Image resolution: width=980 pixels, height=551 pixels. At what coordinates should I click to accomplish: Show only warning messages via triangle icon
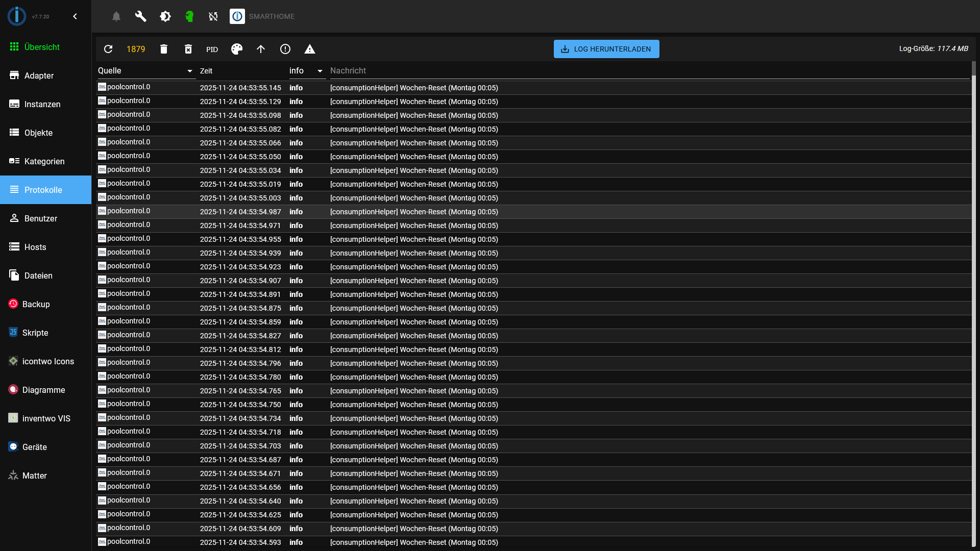[x=310, y=49]
